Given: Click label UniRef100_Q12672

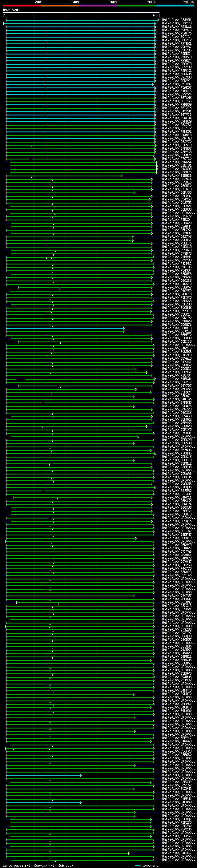Looking at the screenshot, I should (x=177, y=217).
